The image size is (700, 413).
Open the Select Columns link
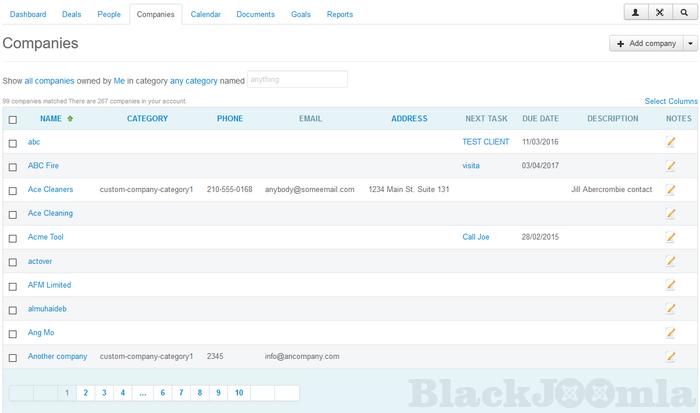[x=671, y=102]
